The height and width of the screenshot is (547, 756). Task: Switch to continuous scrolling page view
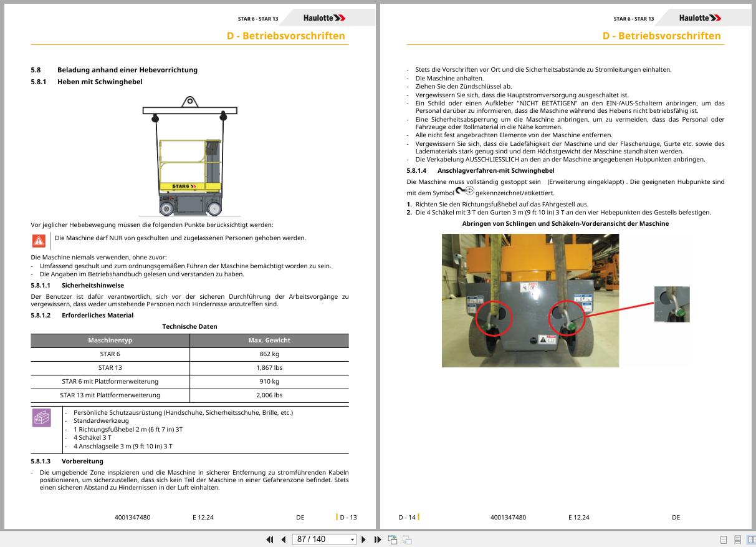[x=737, y=540]
